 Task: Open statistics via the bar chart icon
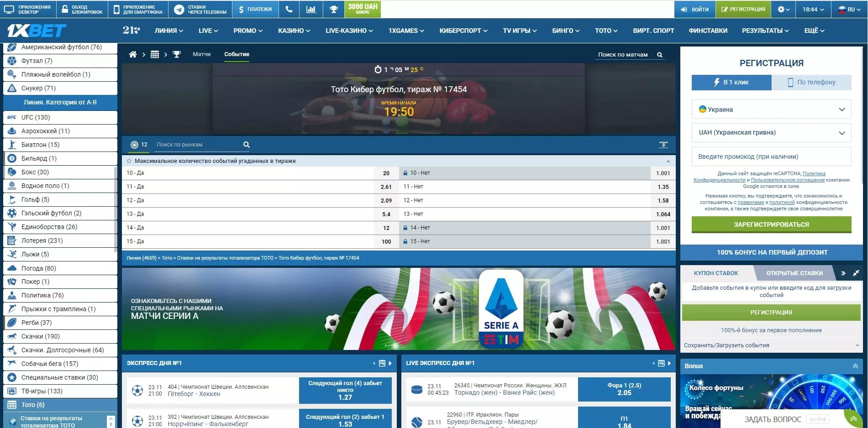point(312,9)
